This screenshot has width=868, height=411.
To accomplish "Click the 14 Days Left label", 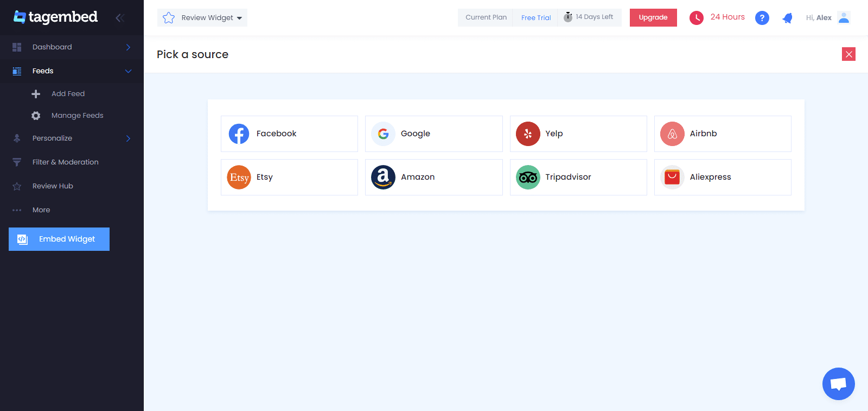I will (595, 17).
